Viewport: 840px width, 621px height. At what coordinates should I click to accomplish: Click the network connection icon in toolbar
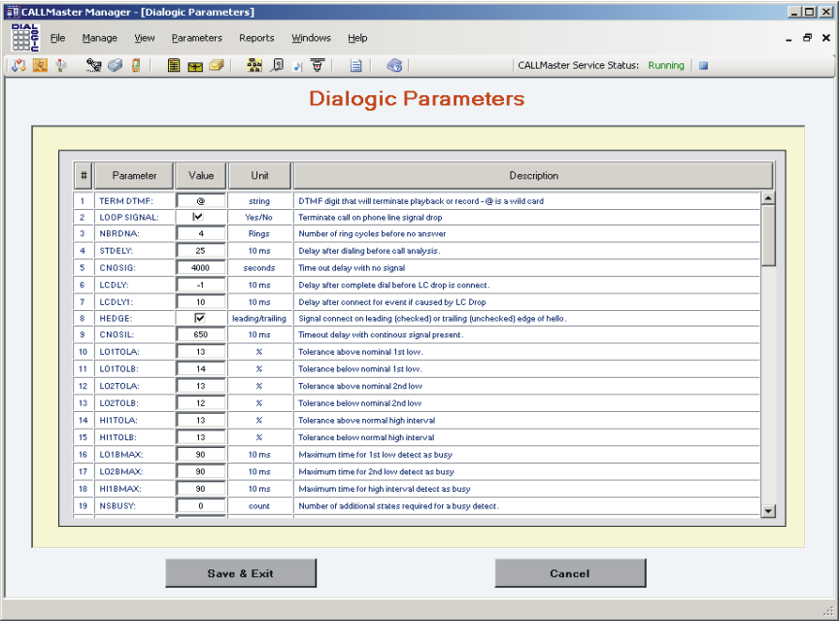click(x=94, y=65)
